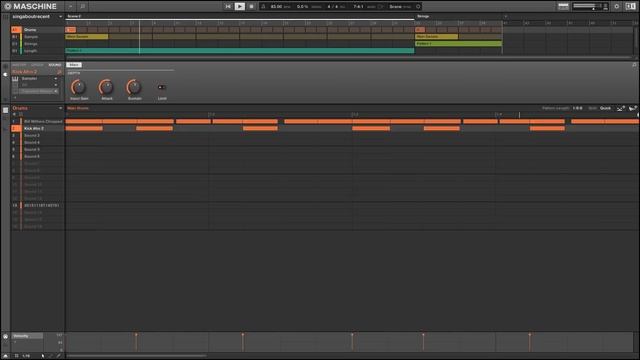
Task: Adjust the Sustain knob
Action: pos(134,87)
